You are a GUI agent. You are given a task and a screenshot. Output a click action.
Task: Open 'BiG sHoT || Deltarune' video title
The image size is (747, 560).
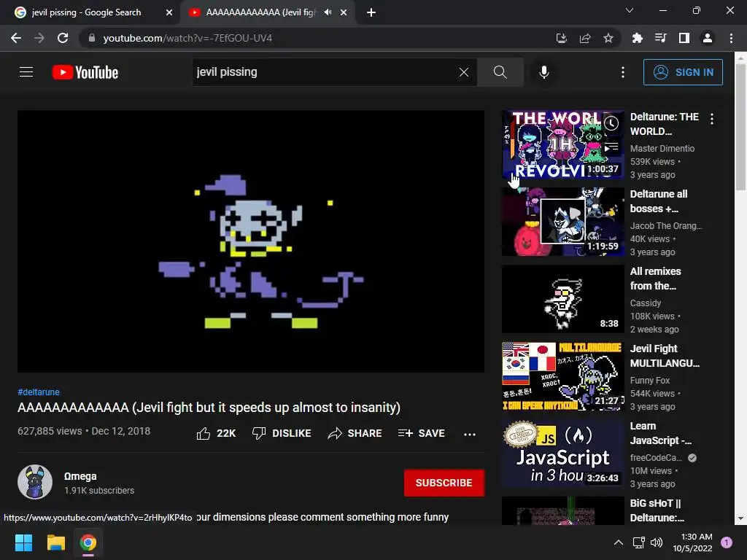[x=657, y=510]
